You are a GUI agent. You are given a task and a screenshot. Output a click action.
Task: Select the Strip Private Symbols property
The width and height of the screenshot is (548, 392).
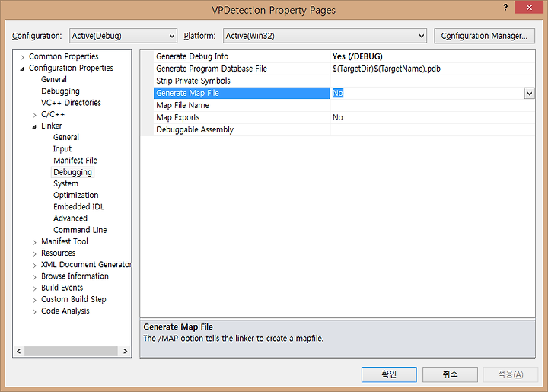(x=241, y=81)
